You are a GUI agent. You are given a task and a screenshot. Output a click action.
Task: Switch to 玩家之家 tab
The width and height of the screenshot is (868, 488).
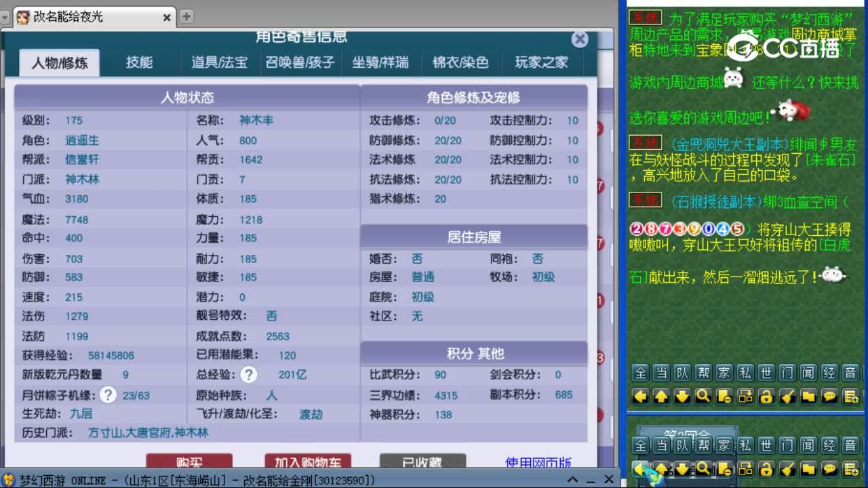(x=541, y=62)
